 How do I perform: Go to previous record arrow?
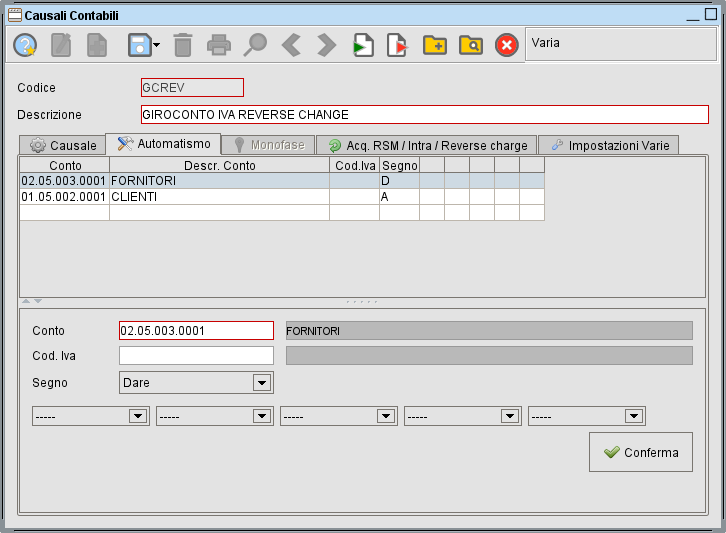pos(291,45)
